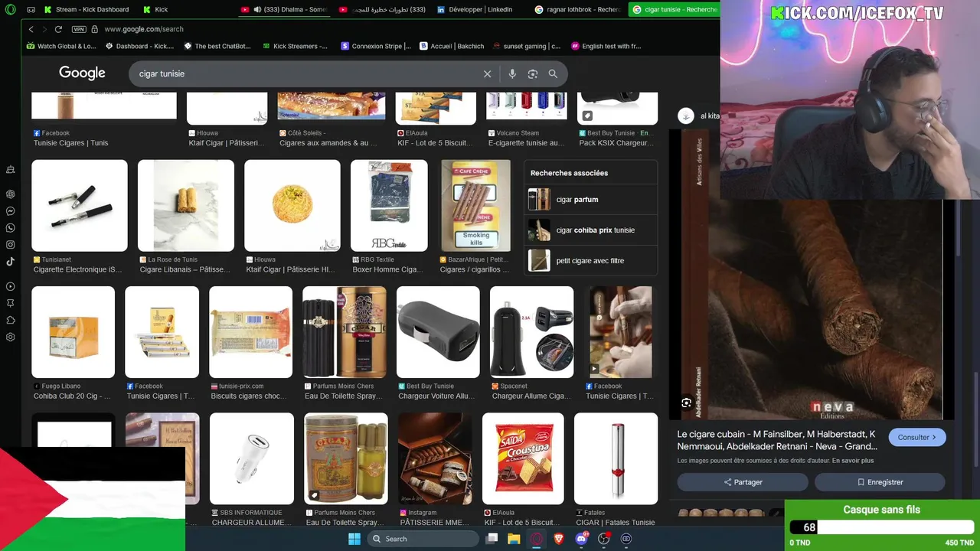Image resolution: width=980 pixels, height=551 pixels.
Task: Open ChatGPT from the Opera sidebar
Action: (x=11, y=194)
